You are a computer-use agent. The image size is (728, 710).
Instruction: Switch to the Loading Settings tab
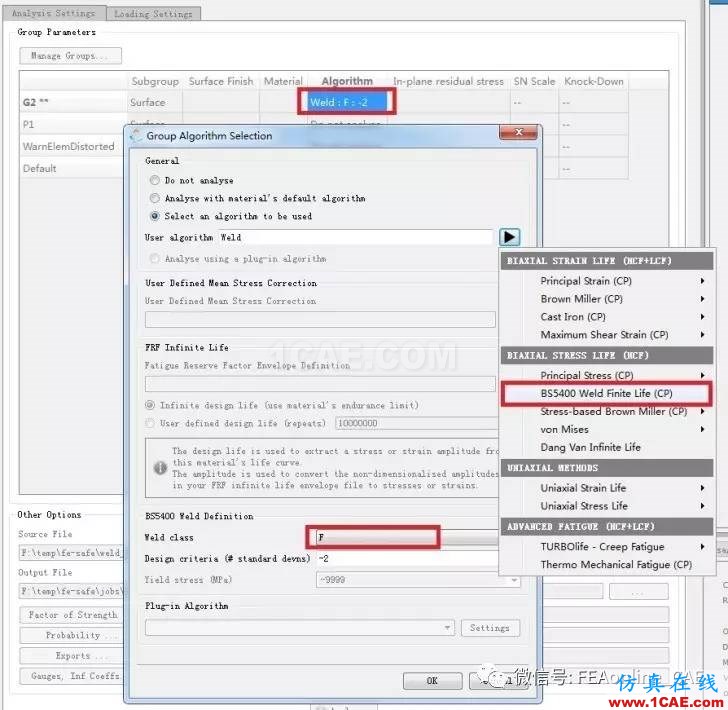[x=154, y=14]
